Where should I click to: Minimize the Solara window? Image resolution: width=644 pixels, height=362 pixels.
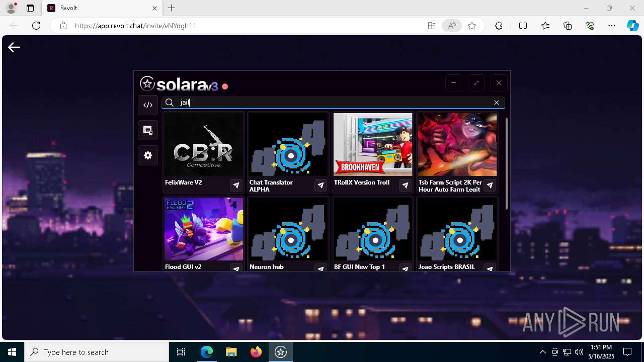453,83
